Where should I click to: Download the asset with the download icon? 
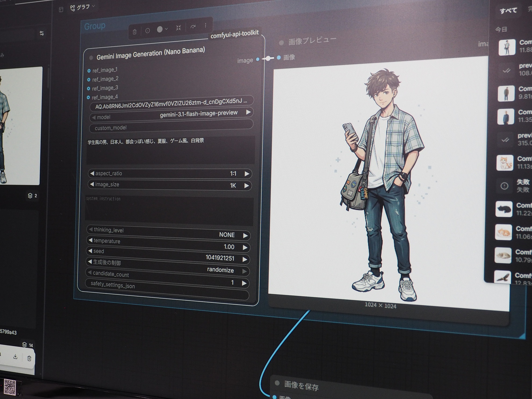pyautogui.click(x=15, y=357)
